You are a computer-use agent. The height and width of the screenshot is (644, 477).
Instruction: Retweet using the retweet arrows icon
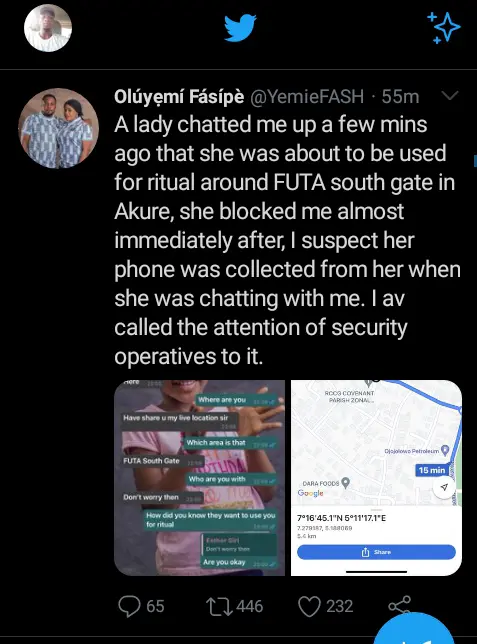click(x=219, y=607)
